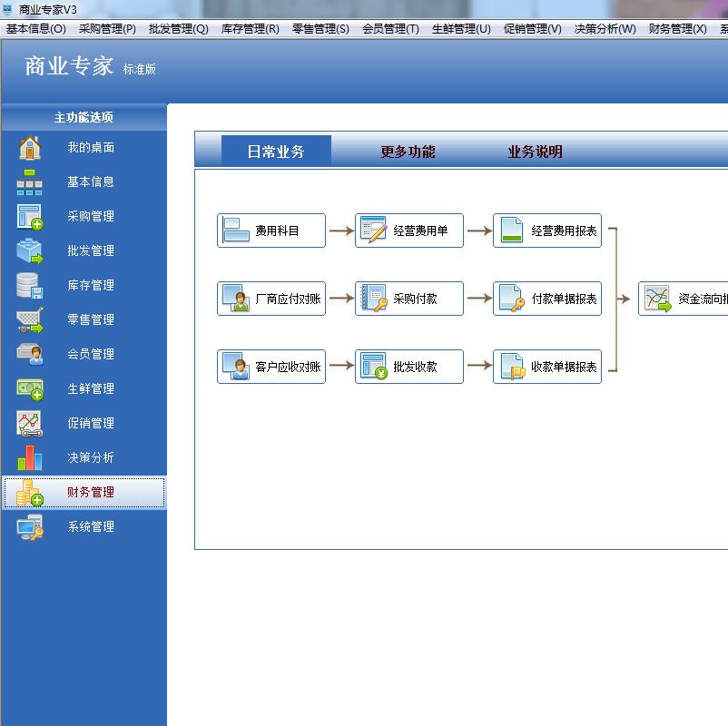Click the 商业专家V3 title bar app icon

pyautogui.click(x=8, y=9)
